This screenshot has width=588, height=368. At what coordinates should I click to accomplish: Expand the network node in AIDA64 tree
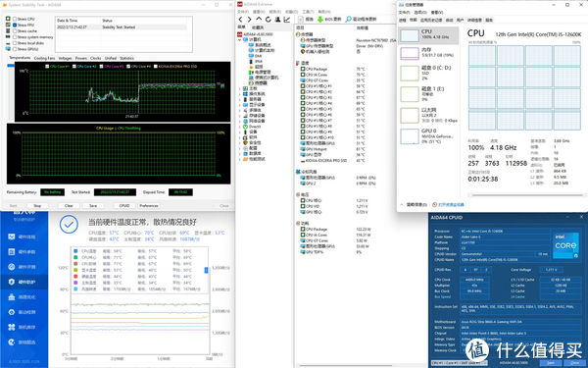pos(240,121)
